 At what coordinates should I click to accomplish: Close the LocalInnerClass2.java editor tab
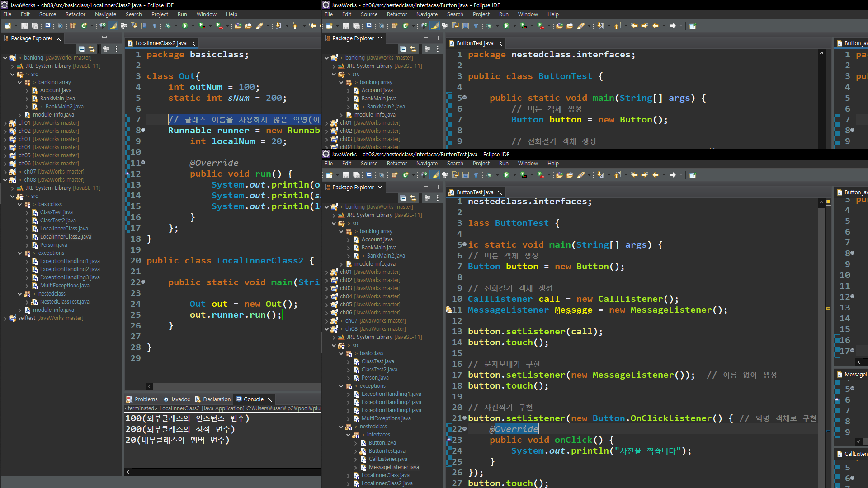click(x=193, y=43)
